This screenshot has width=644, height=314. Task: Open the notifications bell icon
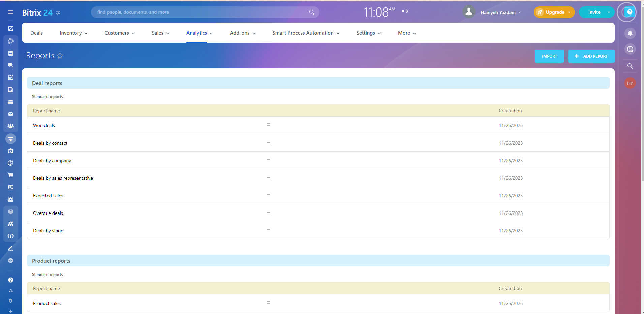[x=630, y=33]
